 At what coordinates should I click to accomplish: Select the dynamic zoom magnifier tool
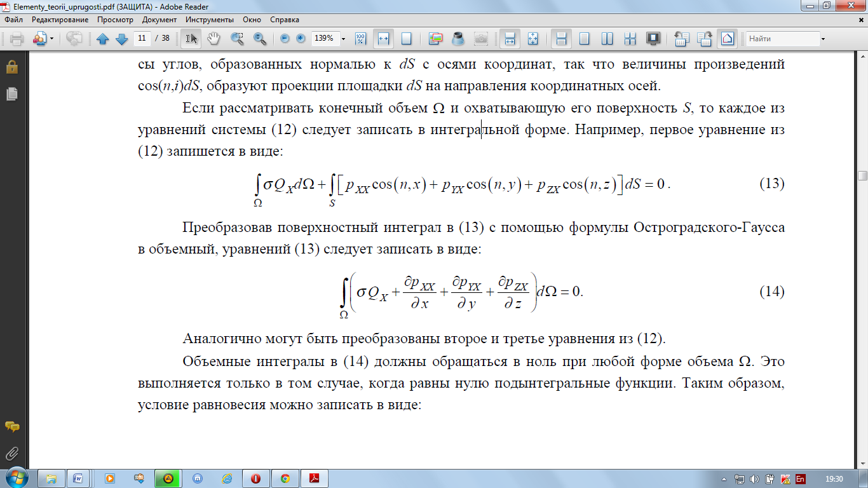click(259, 39)
